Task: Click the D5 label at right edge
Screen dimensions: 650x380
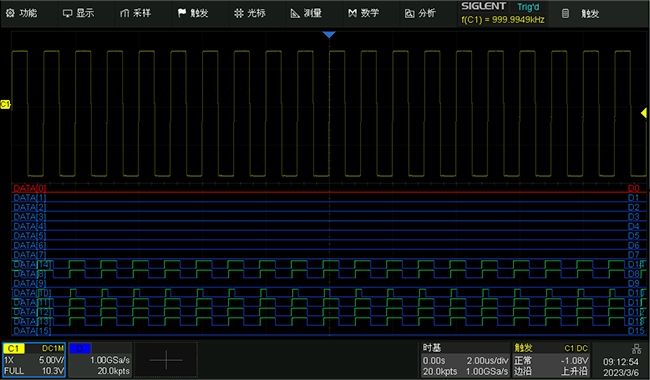Action: [x=633, y=236]
